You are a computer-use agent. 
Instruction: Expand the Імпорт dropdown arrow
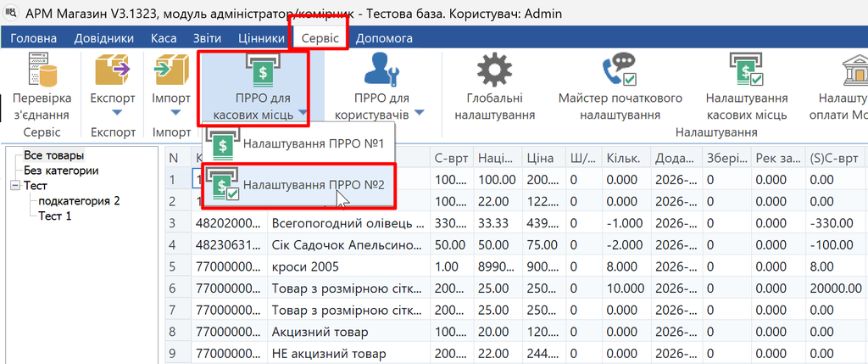pyautogui.click(x=175, y=113)
